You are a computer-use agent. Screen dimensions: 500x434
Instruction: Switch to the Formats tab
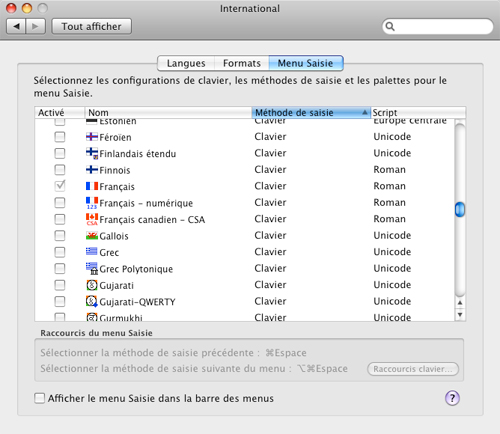point(242,63)
